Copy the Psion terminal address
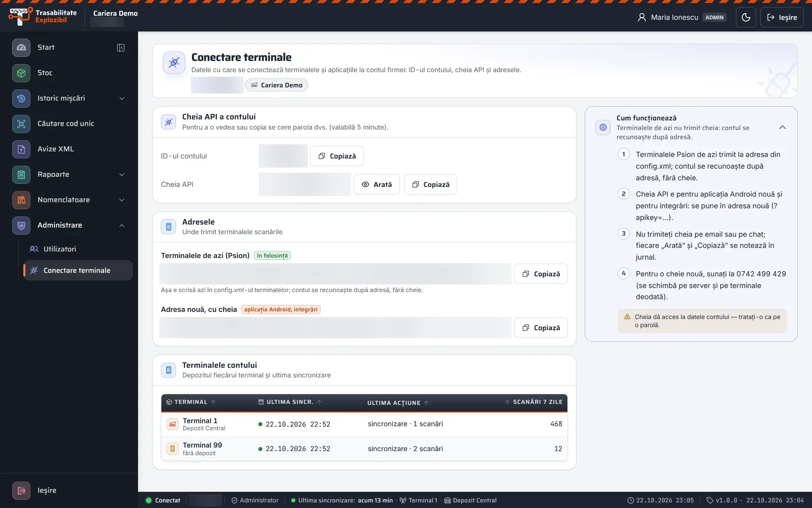Viewport: 812px width, 508px height. click(541, 274)
